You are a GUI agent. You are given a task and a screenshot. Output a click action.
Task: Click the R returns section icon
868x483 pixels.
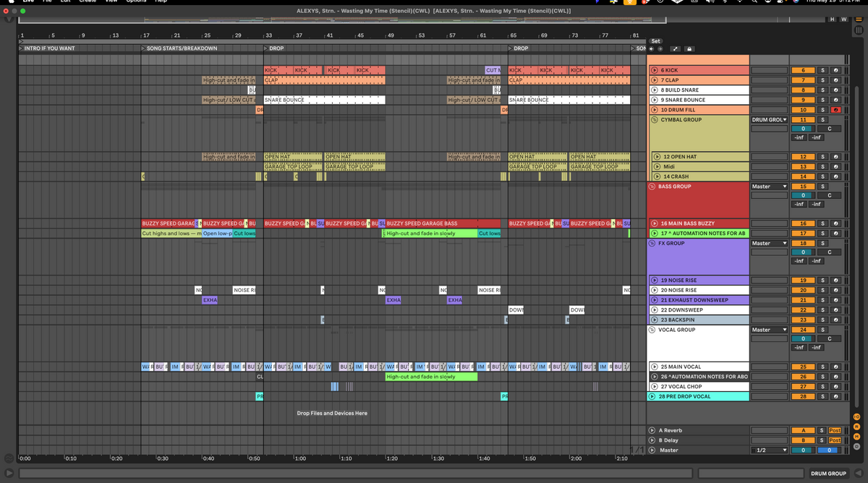pos(858,427)
